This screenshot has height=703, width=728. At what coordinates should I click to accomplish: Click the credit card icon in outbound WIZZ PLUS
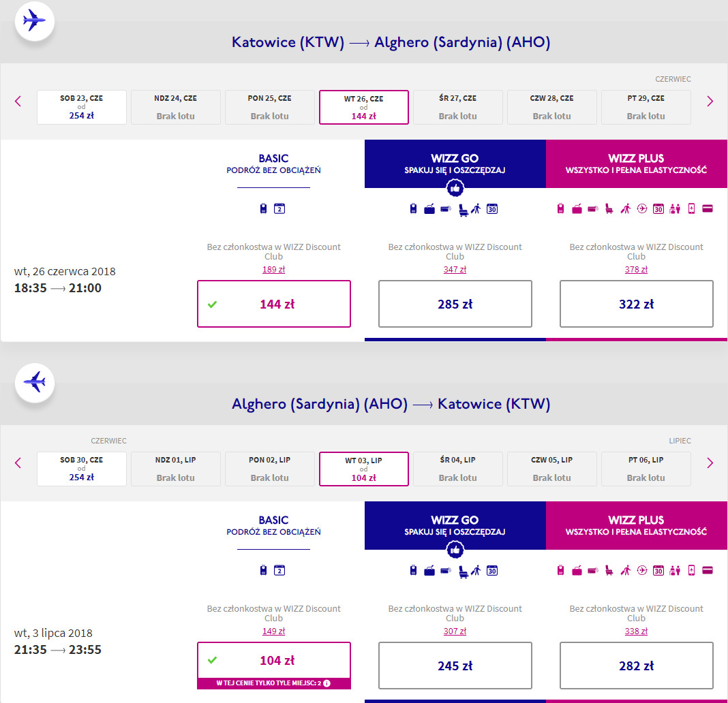tap(707, 209)
